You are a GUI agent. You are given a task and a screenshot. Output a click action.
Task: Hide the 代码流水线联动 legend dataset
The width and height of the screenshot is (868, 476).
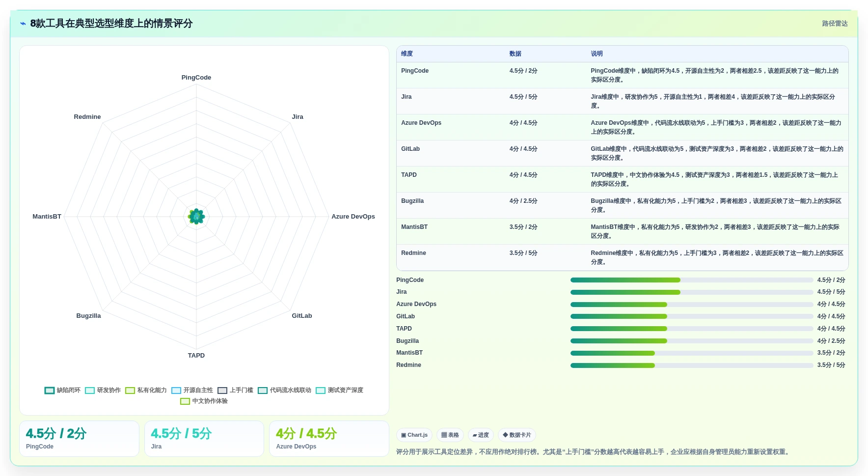[x=284, y=391]
